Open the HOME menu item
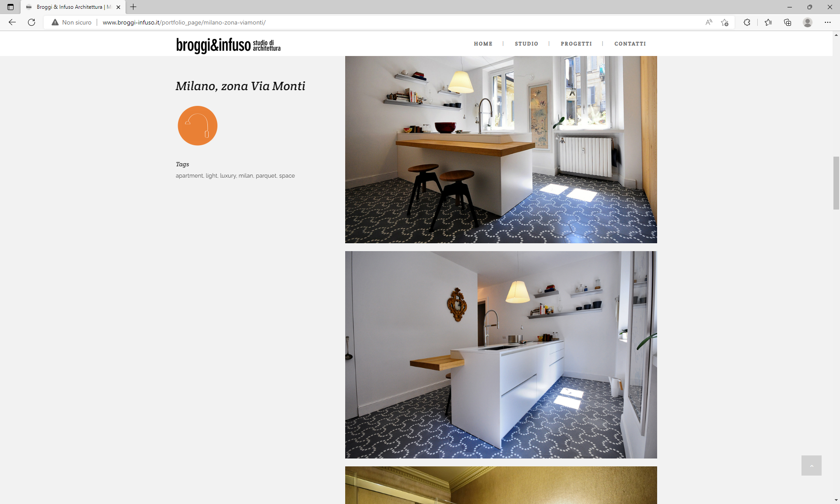This screenshot has height=504, width=840. click(483, 44)
